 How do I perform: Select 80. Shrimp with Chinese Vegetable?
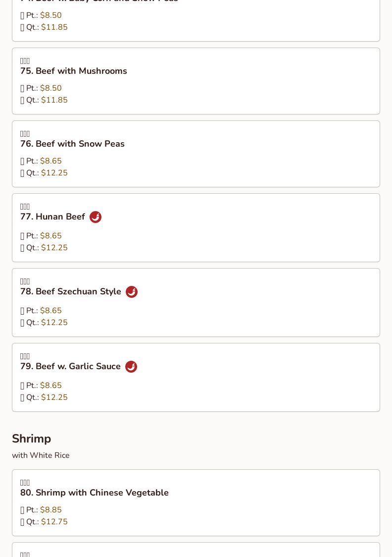[95, 493]
